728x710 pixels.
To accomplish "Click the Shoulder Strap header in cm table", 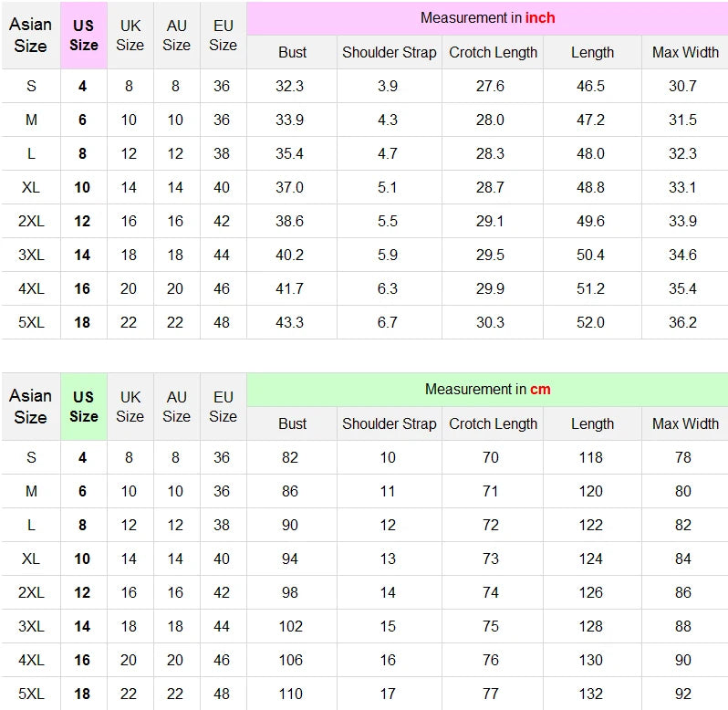I will [390, 423].
